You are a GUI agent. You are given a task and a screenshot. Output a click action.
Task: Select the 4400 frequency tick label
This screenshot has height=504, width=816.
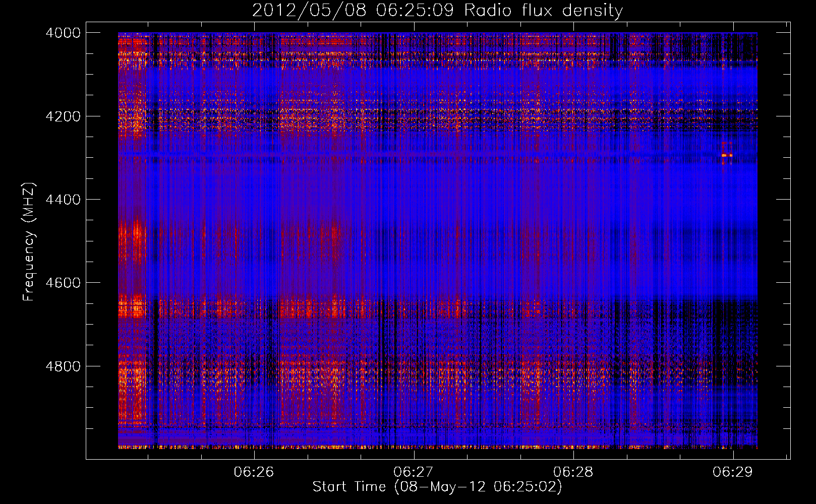click(x=63, y=200)
